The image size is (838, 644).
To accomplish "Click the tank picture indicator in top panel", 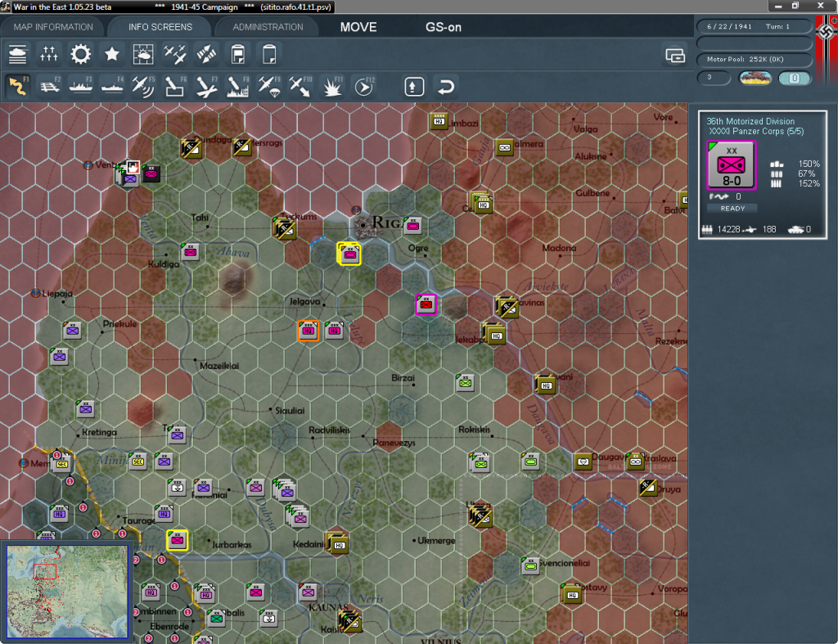I will (x=755, y=78).
